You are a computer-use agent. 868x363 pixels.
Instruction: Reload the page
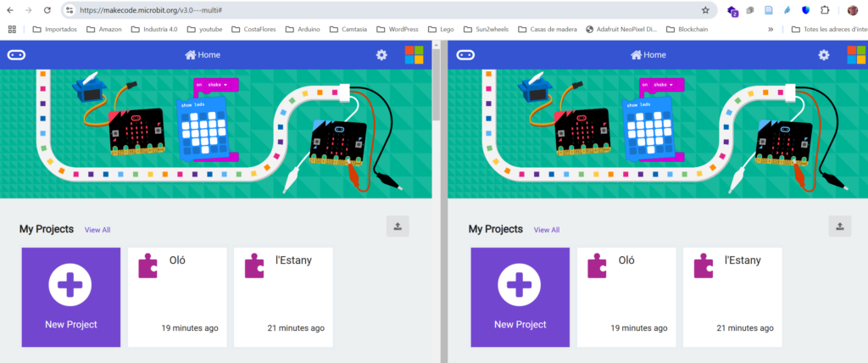(x=46, y=10)
